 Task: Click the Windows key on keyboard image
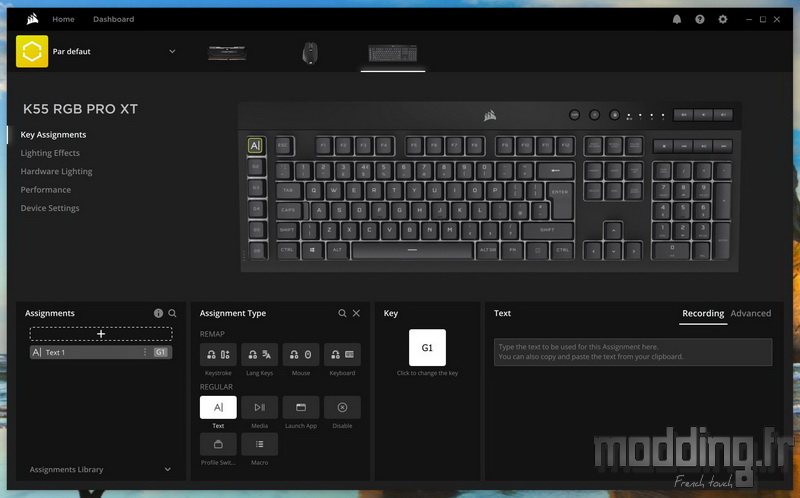pos(312,250)
